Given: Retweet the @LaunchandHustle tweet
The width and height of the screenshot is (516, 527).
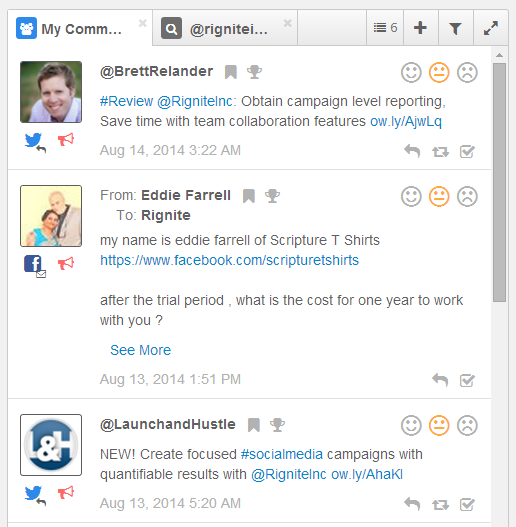Looking at the screenshot, I should coord(440,505).
